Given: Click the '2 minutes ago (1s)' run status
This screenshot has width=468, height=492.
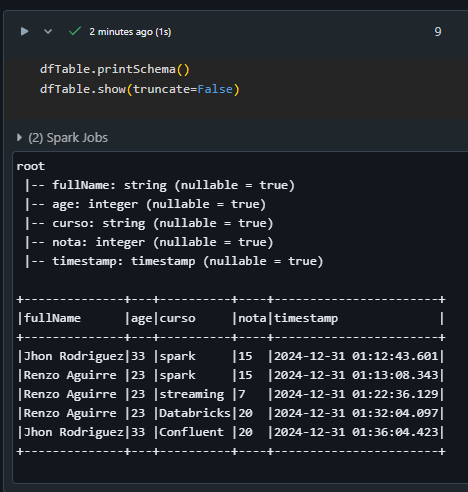Looking at the screenshot, I should click(130, 32).
